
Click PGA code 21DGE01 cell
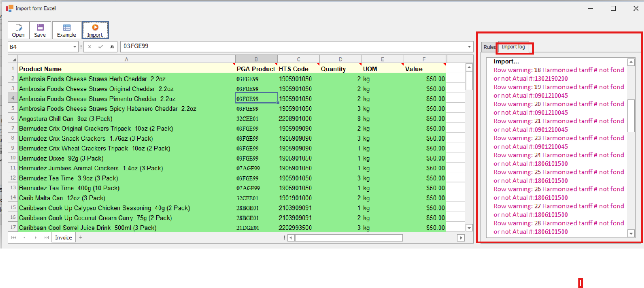(256, 228)
